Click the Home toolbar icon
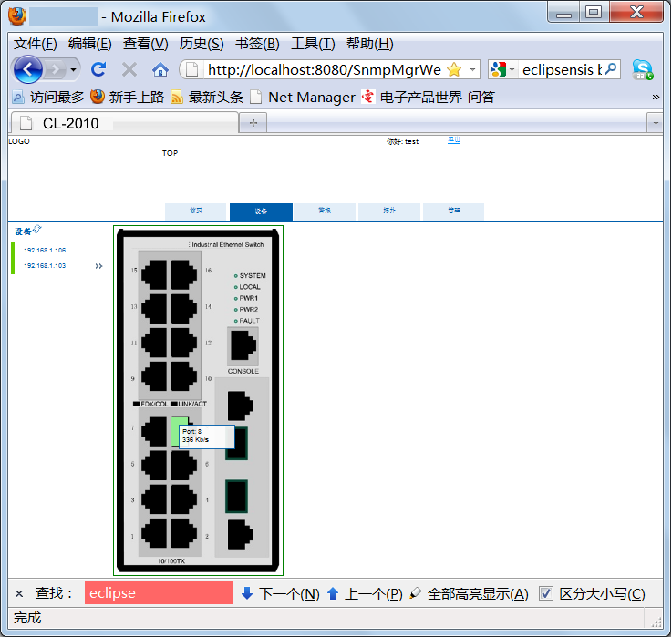The image size is (672, 637). (x=160, y=69)
